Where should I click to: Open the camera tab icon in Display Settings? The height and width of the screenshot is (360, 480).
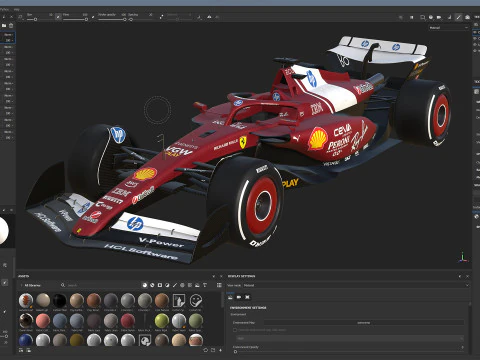pyautogui.click(x=239, y=297)
